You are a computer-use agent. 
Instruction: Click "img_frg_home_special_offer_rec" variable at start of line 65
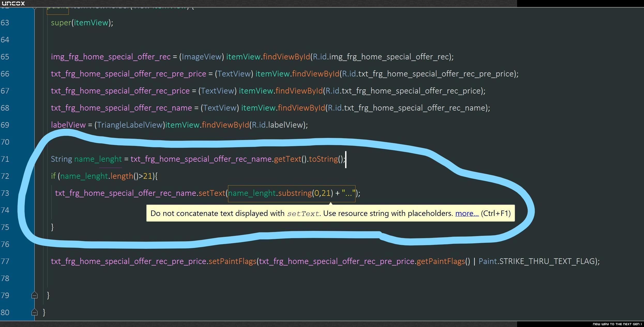pyautogui.click(x=111, y=57)
